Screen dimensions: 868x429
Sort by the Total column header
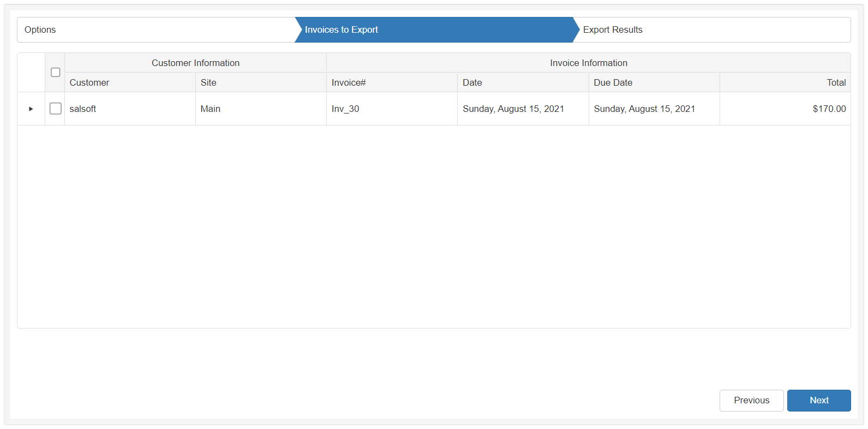[x=836, y=83]
